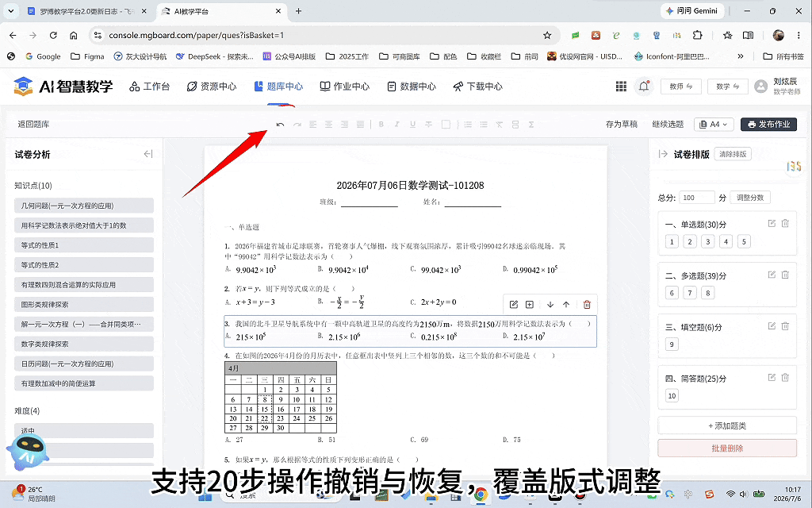The image size is (812, 508).
Task: Edit question 3 with the pencil icon
Action: pos(514,304)
